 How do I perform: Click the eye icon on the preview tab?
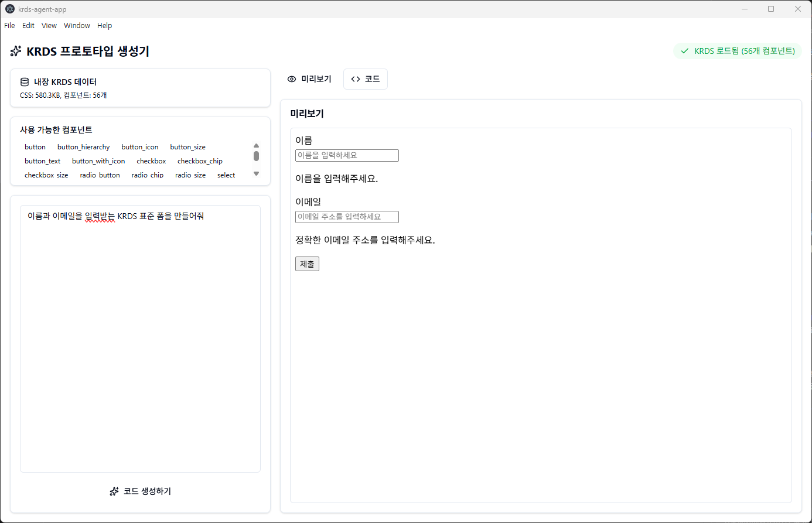click(292, 79)
